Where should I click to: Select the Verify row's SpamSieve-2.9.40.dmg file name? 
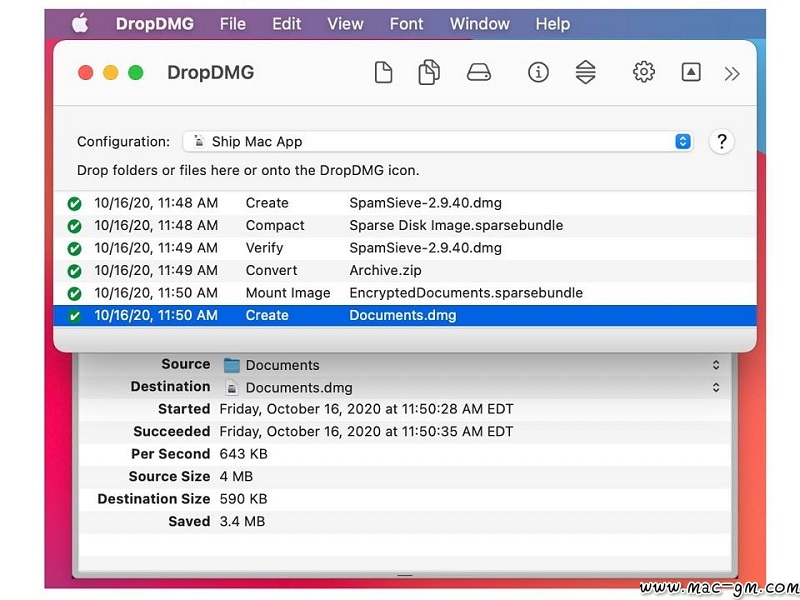click(x=426, y=248)
